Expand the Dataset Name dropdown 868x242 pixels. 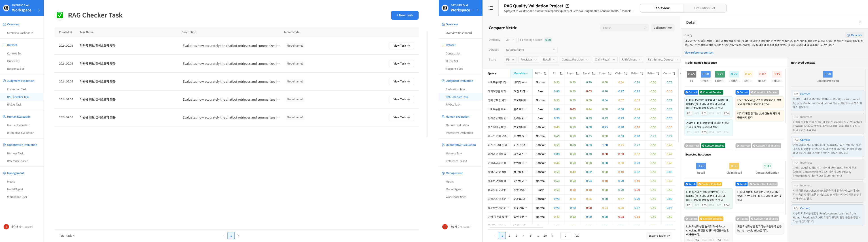[x=530, y=50]
